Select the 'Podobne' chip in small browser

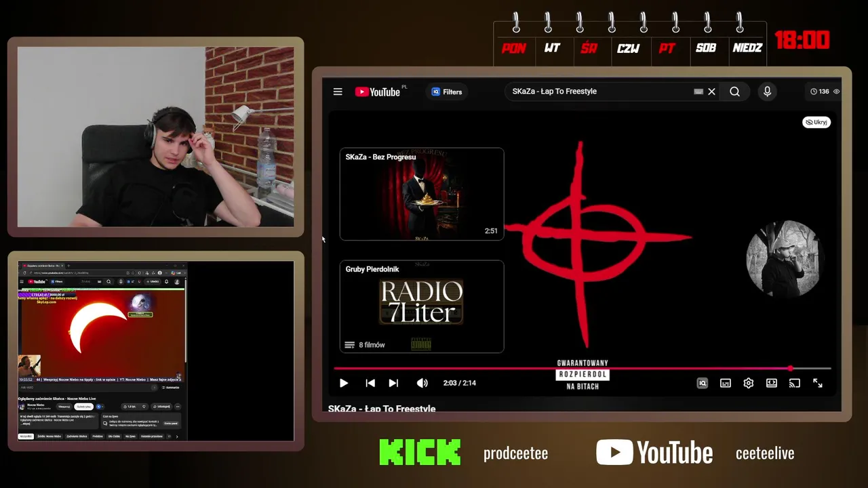[x=98, y=436]
